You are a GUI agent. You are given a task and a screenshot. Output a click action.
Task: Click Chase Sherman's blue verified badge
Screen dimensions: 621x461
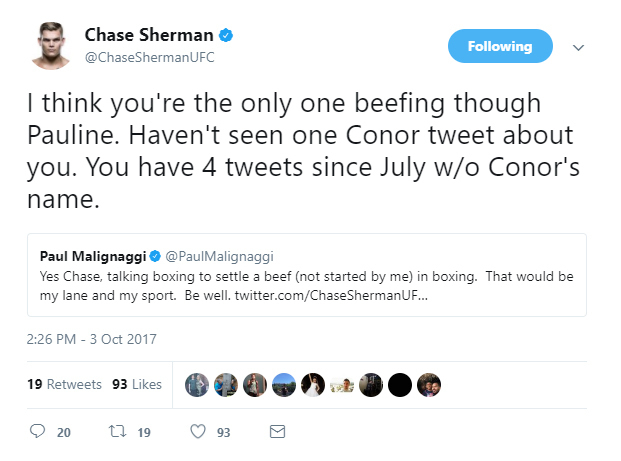(227, 36)
